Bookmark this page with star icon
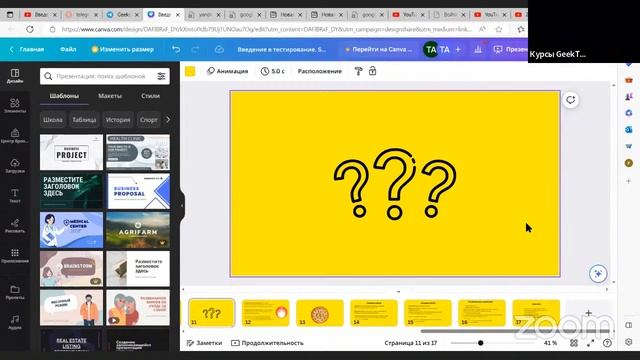 [499, 29]
